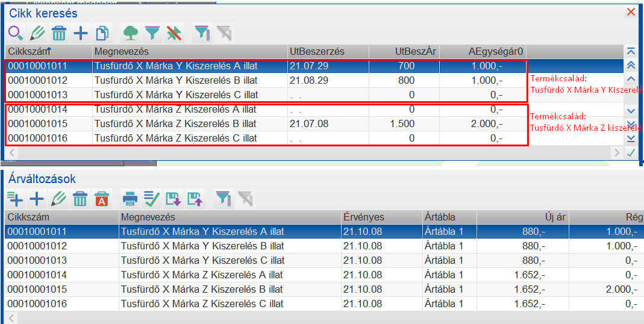Click the single up arrow in Cikk keresés
The height and width of the screenshot is (324, 644).
pos(631,79)
